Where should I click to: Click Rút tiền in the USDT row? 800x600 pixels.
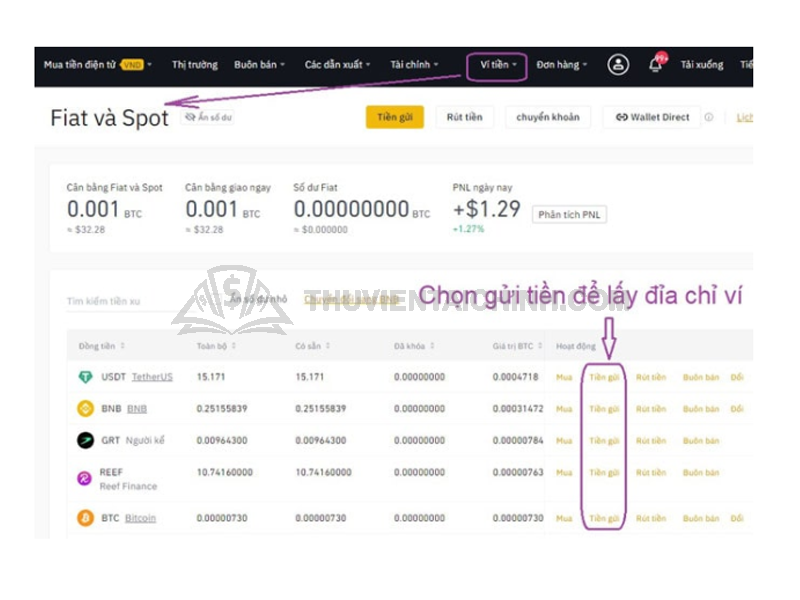[651, 377]
